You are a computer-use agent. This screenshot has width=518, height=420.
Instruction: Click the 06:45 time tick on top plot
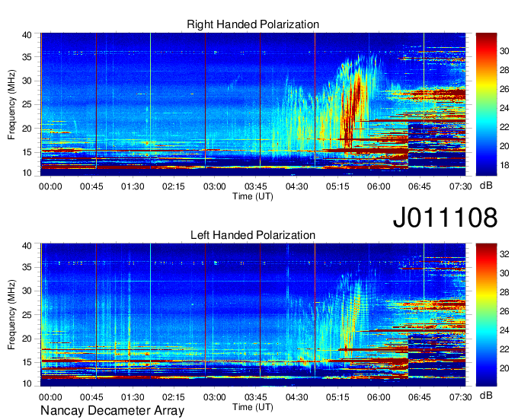point(420,186)
